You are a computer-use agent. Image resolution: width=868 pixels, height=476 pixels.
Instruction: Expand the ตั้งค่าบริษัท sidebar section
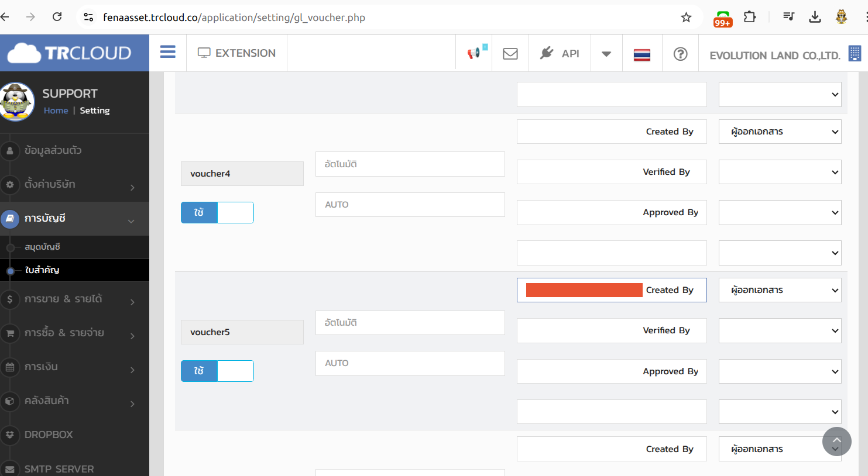point(74,184)
